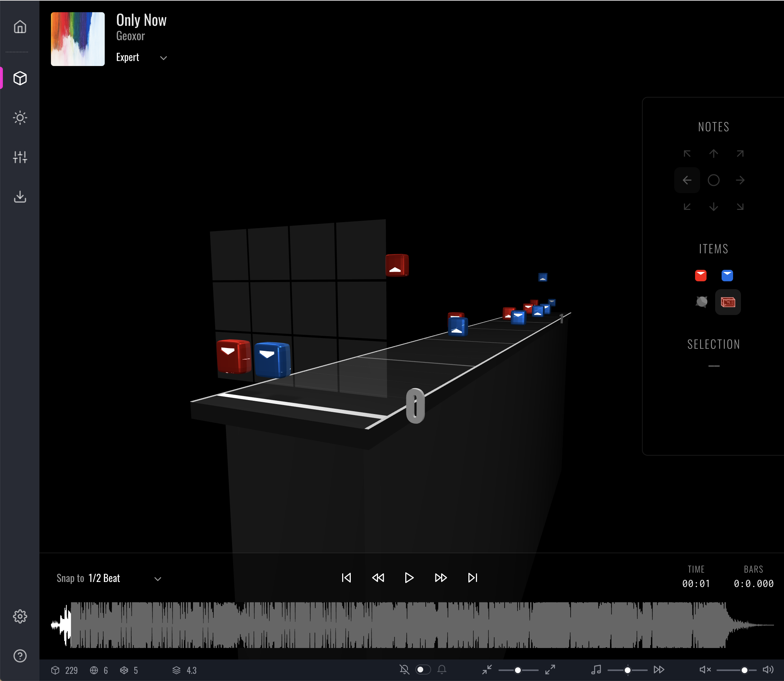Jump to start of song
The image size is (784, 681).
(x=346, y=578)
